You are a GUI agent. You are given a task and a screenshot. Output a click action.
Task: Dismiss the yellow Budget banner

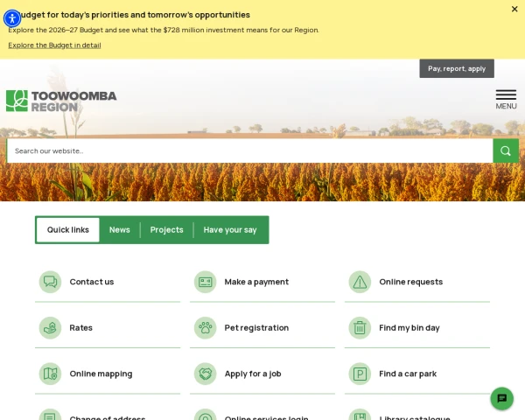pyautogui.click(x=514, y=9)
